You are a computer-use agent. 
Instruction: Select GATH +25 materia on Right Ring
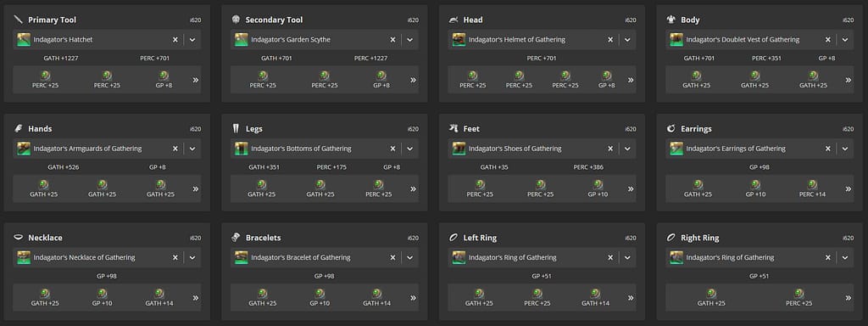pos(711,298)
